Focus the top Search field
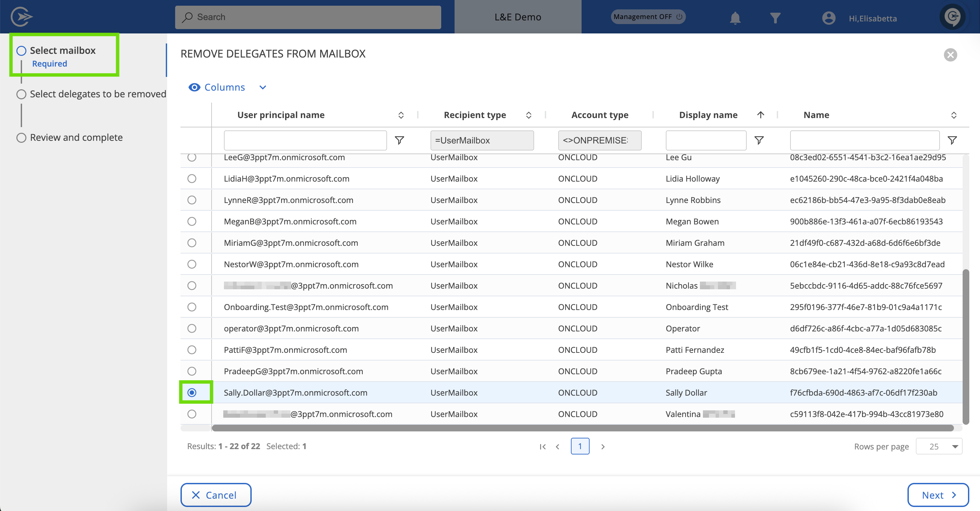This screenshot has width=980, height=511. coord(308,17)
